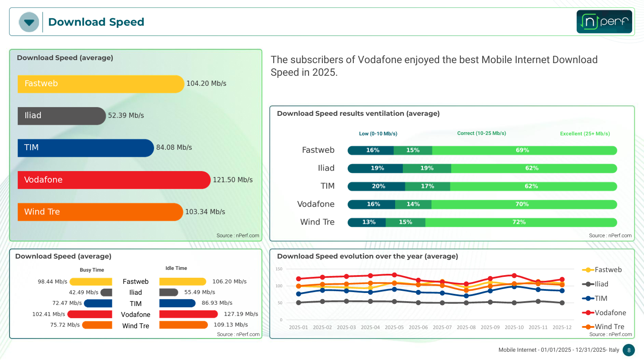Click the 86.93 Mb/s idle time value
The height and width of the screenshot is (360, 644).
(x=217, y=303)
